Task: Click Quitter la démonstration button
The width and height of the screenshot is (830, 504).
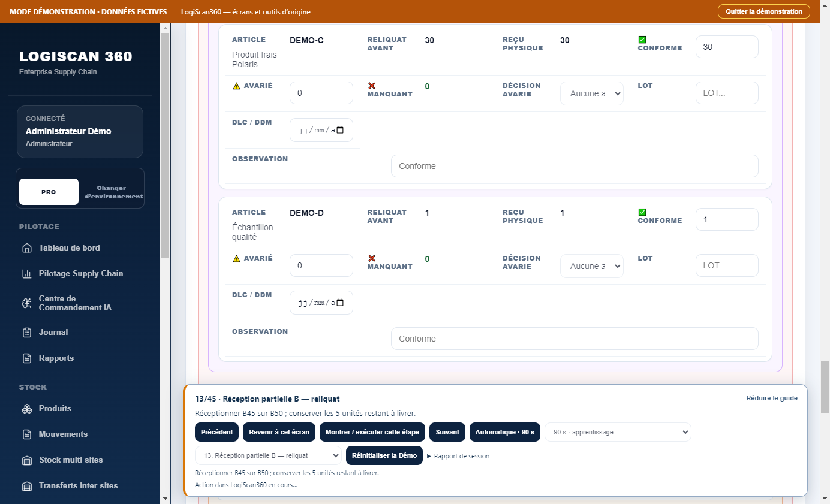Action: coord(764,11)
